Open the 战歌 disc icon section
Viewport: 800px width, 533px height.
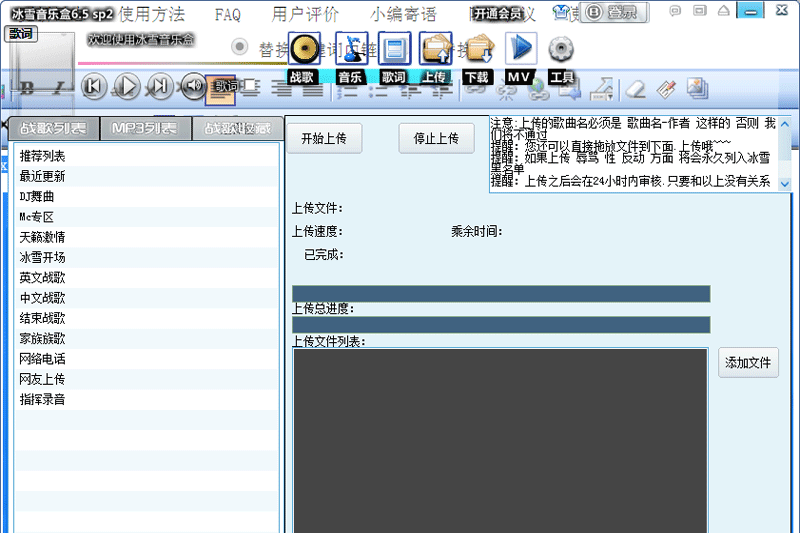click(304, 49)
